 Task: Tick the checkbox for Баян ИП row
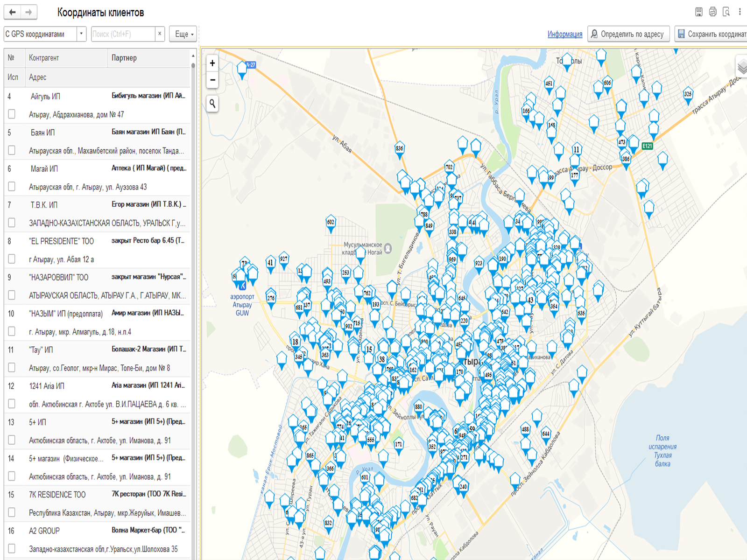point(12,150)
